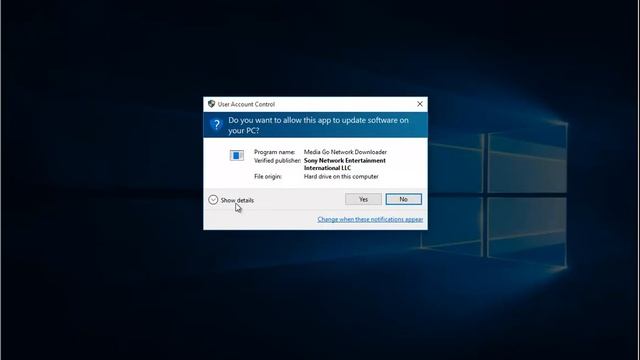Expand the Show details chevron
The image size is (640, 360).
[x=213, y=200]
